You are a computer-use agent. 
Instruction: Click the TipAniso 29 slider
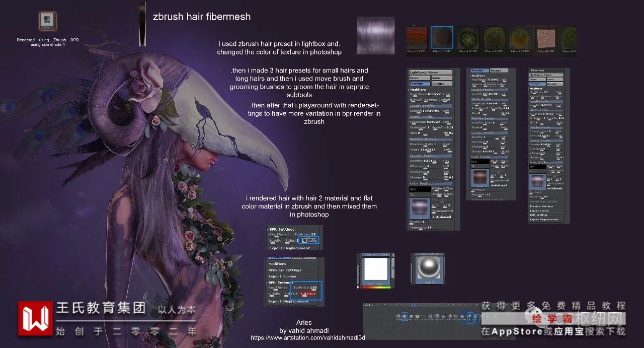point(305,234)
